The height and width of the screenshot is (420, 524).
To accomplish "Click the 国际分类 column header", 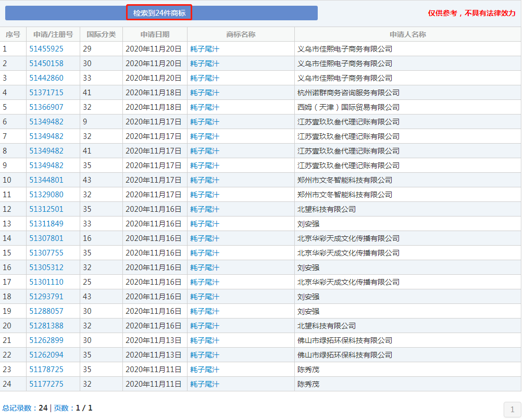I will 101,34.
